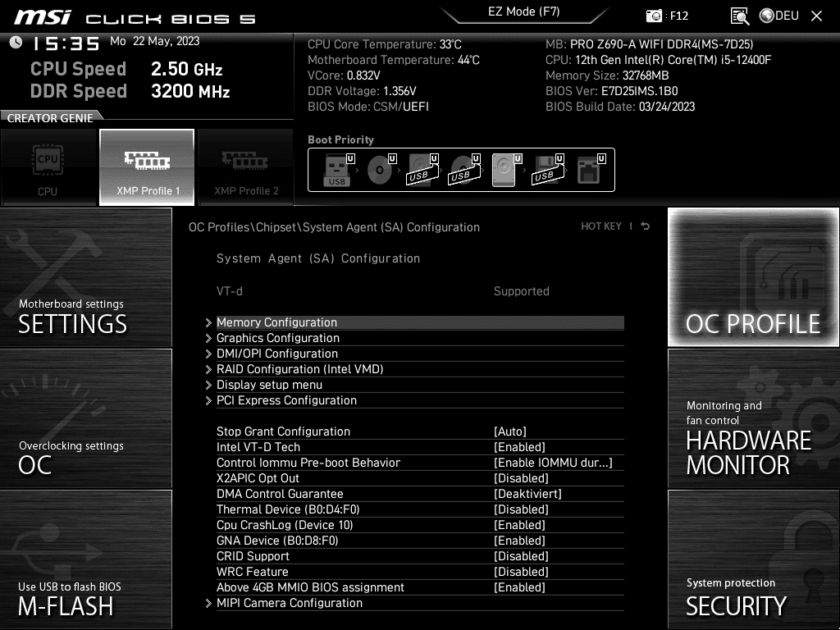Expand PCI Express Configuration submenu
The image size is (840, 630).
420,400
